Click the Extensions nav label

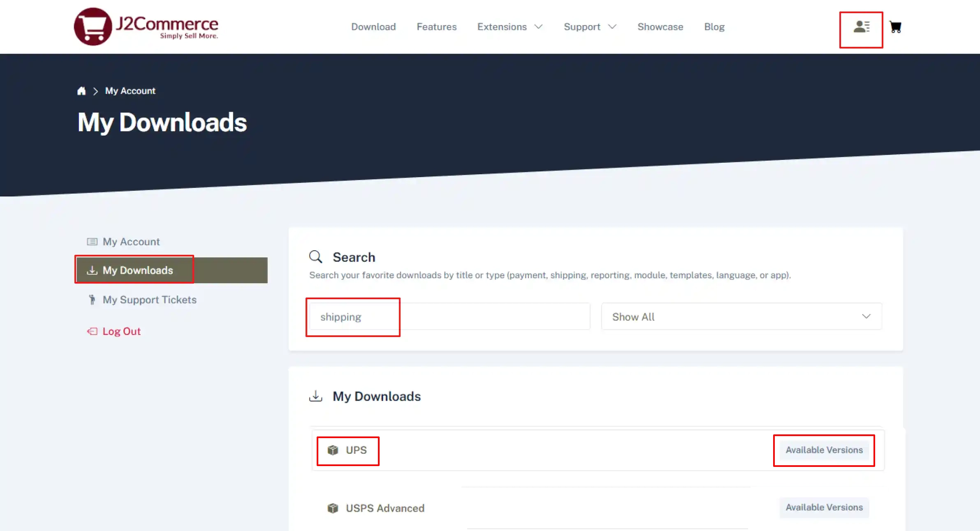[502, 27]
